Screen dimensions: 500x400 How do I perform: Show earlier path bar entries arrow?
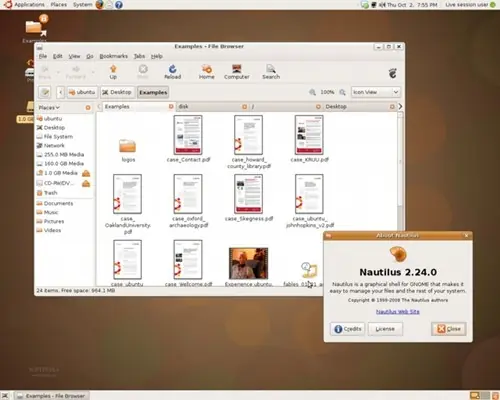click(60, 92)
